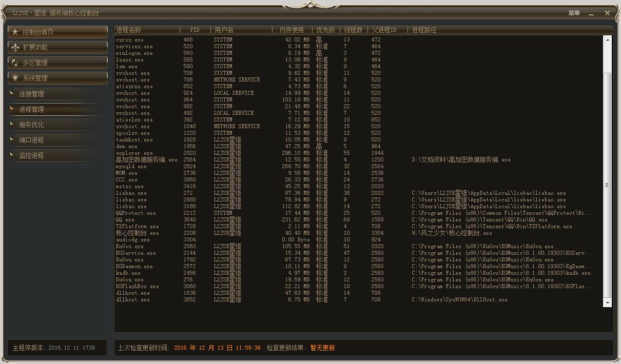Select the TXPlatform.exe process row

358,226
